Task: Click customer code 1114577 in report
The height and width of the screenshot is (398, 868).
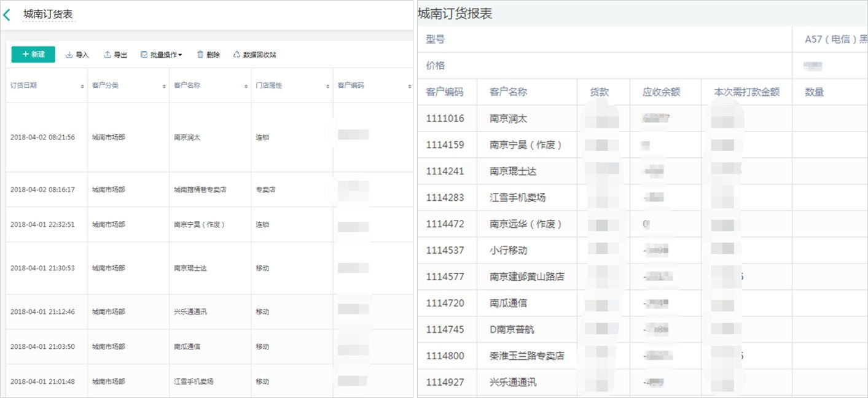Action: tap(445, 277)
